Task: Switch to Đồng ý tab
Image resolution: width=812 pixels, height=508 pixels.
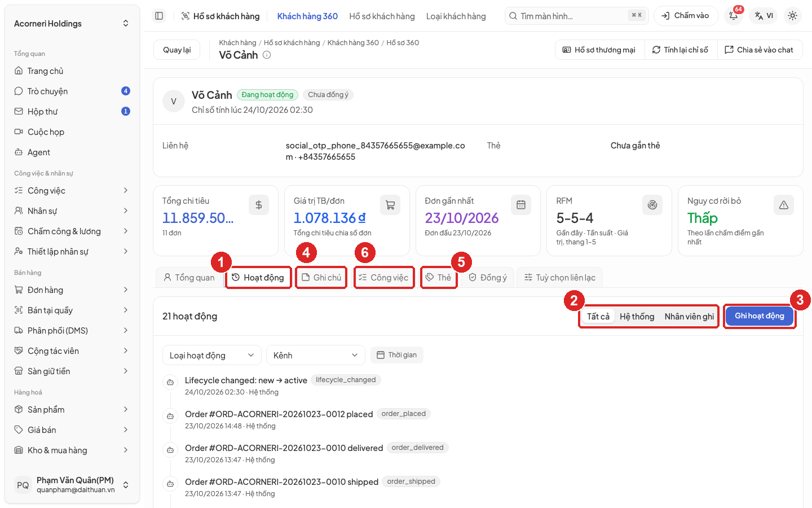Action: (487, 277)
